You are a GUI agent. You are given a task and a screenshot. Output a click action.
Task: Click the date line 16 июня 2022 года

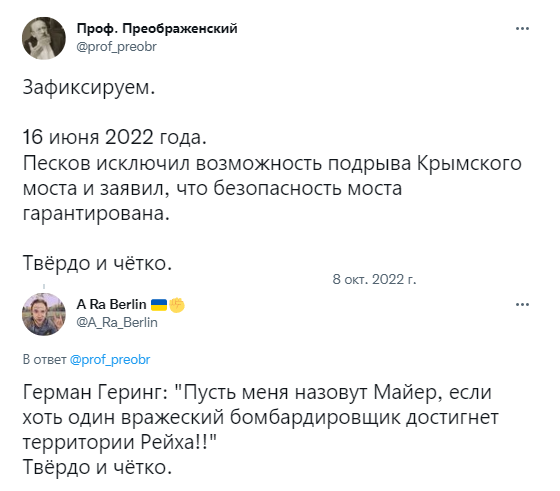pos(115,137)
